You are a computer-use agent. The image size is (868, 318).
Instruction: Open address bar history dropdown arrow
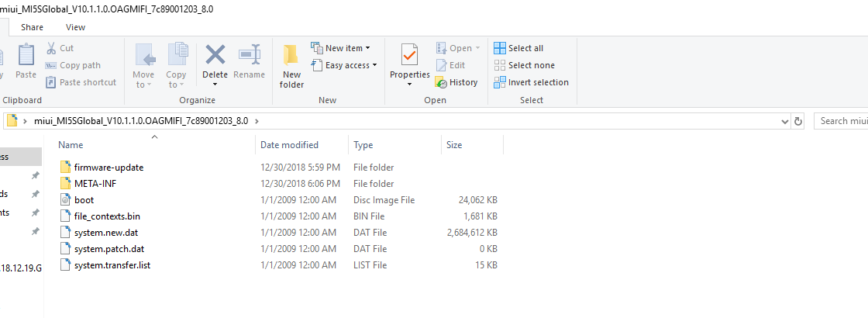tap(784, 121)
